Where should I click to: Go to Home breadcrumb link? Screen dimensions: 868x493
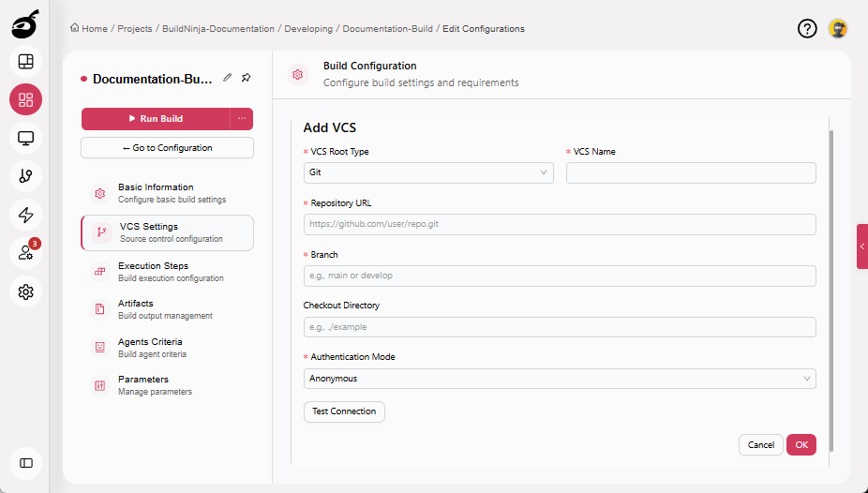click(x=95, y=29)
